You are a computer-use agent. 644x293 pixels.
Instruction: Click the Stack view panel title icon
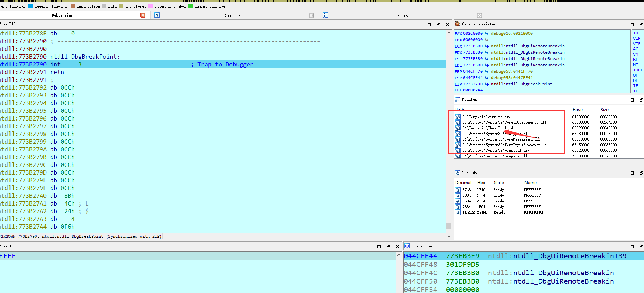point(407,246)
